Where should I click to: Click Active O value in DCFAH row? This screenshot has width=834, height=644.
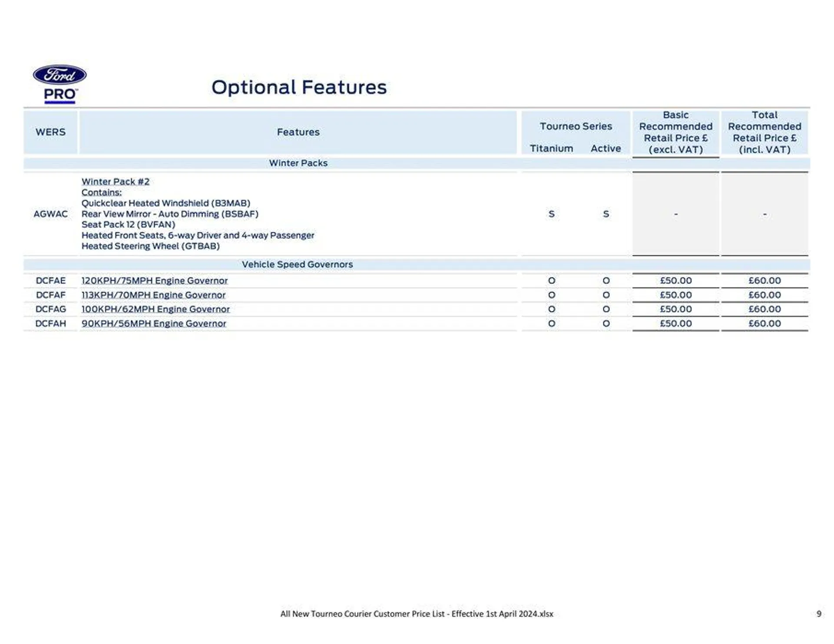tap(606, 324)
